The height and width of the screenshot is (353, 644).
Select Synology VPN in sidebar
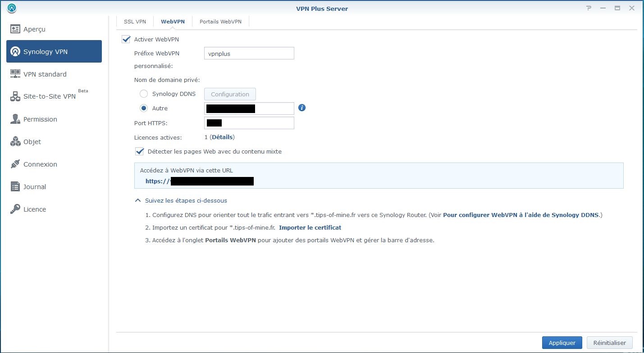point(54,52)
